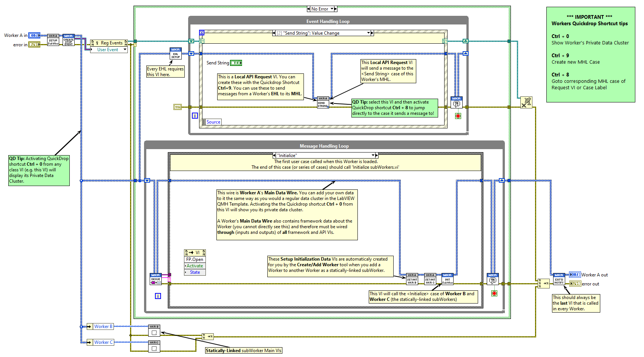Select the WKR A Send String VI
This screenshot has height=357, width=644.
coord(323,102)
